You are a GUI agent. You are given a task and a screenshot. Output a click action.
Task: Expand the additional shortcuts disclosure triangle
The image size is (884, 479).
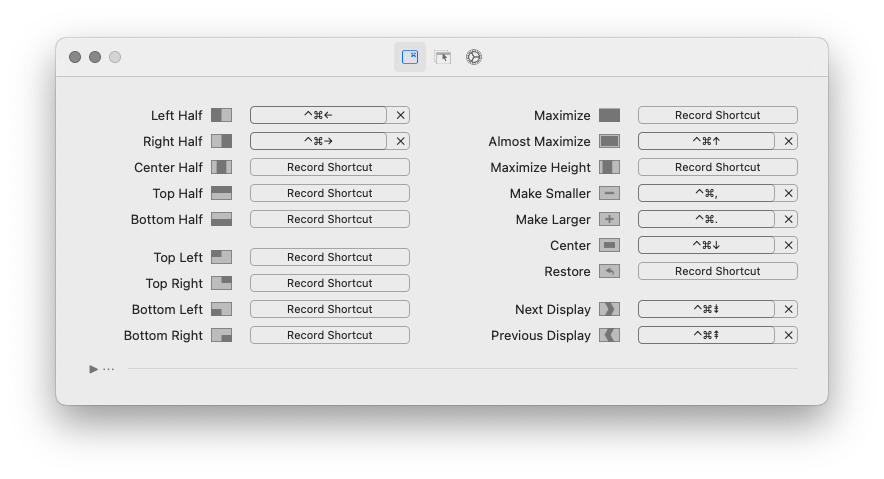[93, 369]
